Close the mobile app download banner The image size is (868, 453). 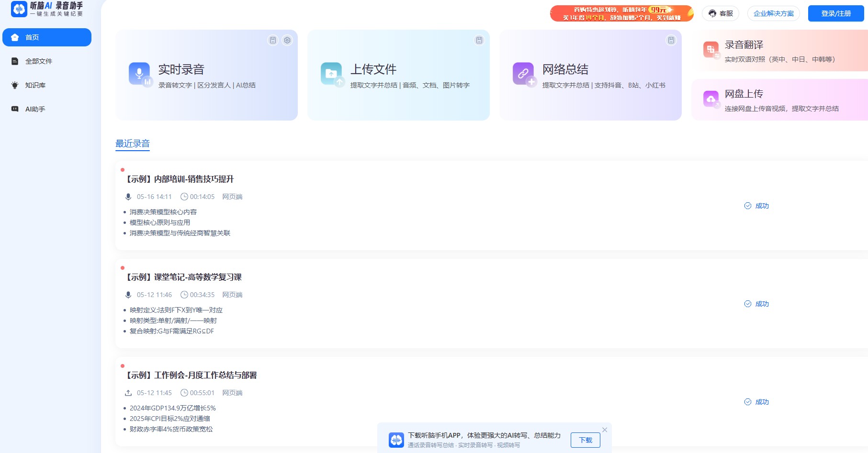pos(605,430)
